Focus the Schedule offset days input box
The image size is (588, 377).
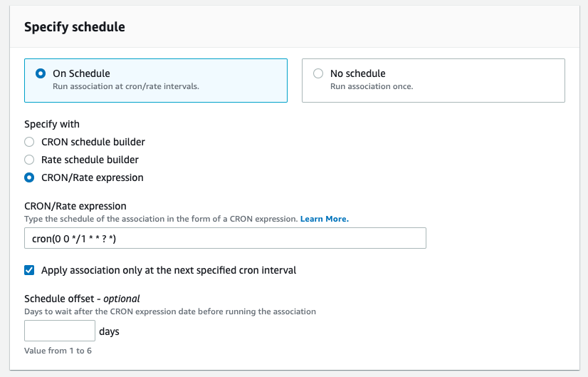point(60,331)
